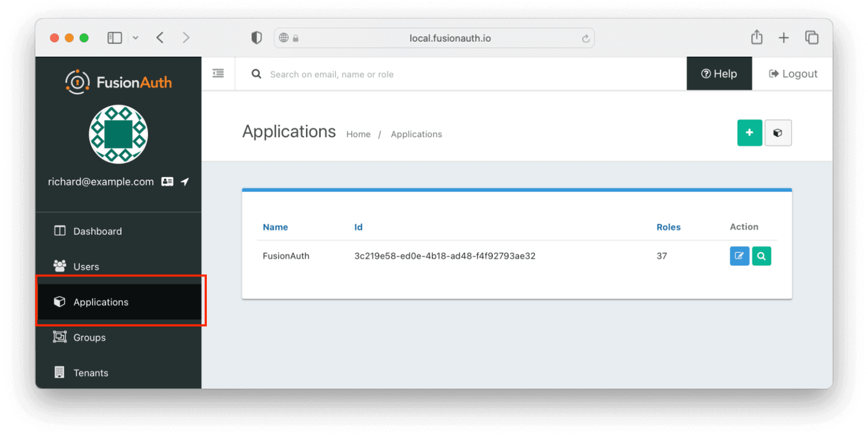Open Safari sidebar dropdown chevron

(135, 38)
